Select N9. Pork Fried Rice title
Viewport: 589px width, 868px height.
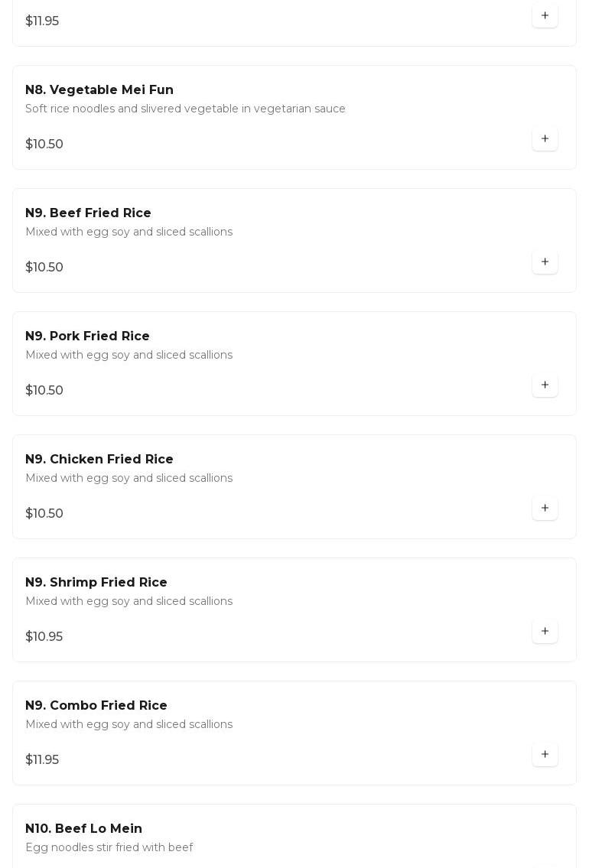pyautogui.click(x=87, y=336)
